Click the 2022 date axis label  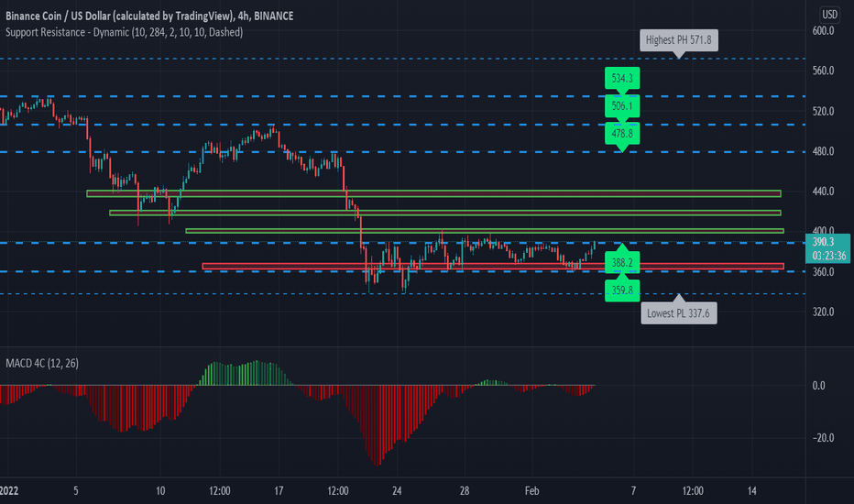click(9, 491)
